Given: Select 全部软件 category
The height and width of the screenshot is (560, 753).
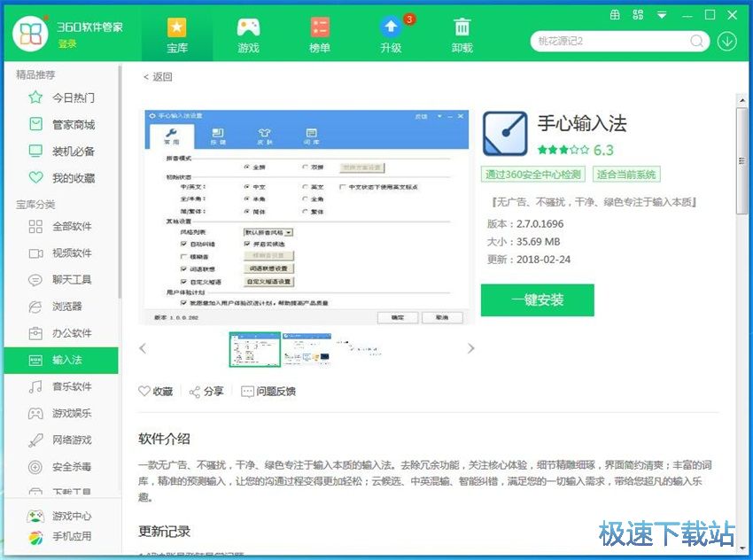Looking at the screenshot, I should 61,226.
